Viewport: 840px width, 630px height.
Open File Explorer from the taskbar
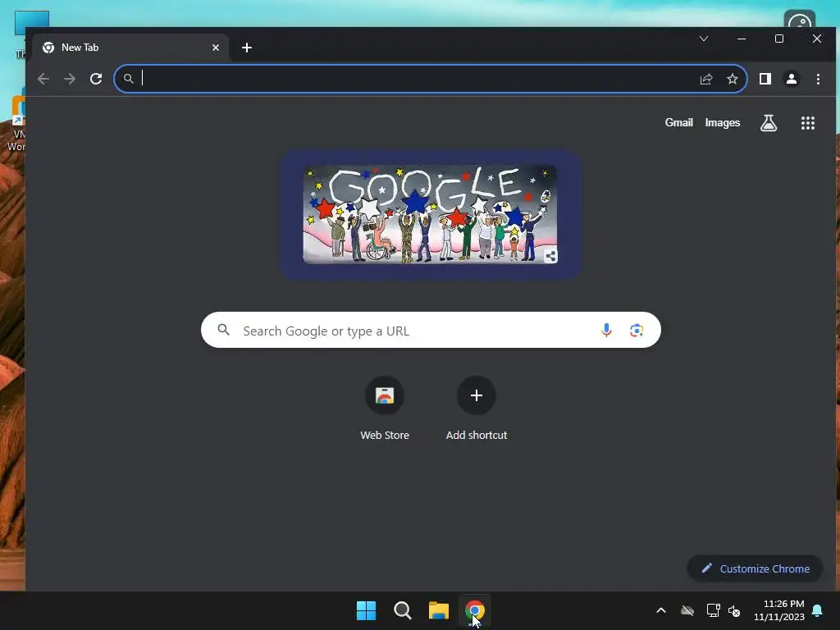click(x=439, y=610)
